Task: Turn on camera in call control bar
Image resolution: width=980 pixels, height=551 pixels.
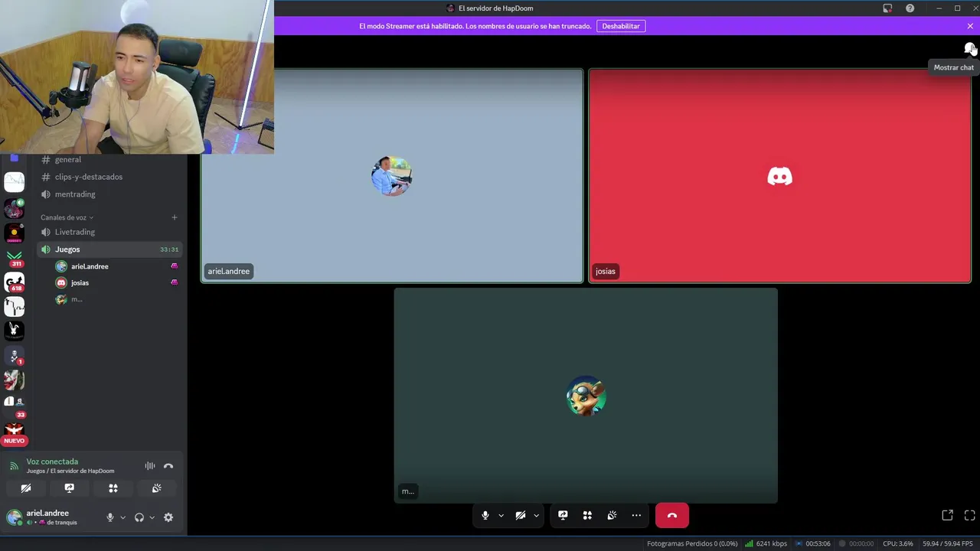Action: (x=521, y=516)
